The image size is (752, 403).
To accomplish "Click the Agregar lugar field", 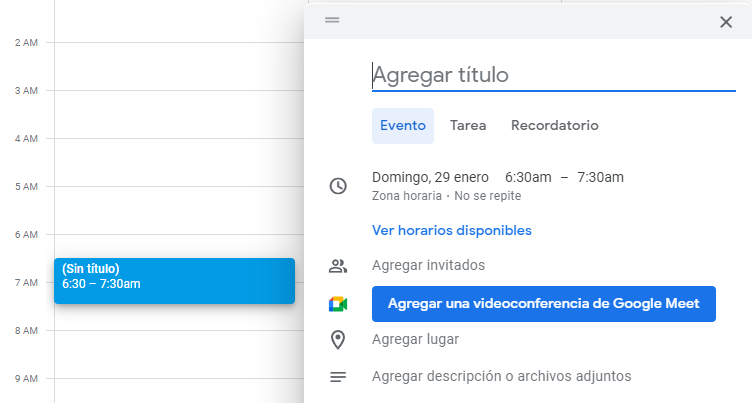I will (415, 340).
